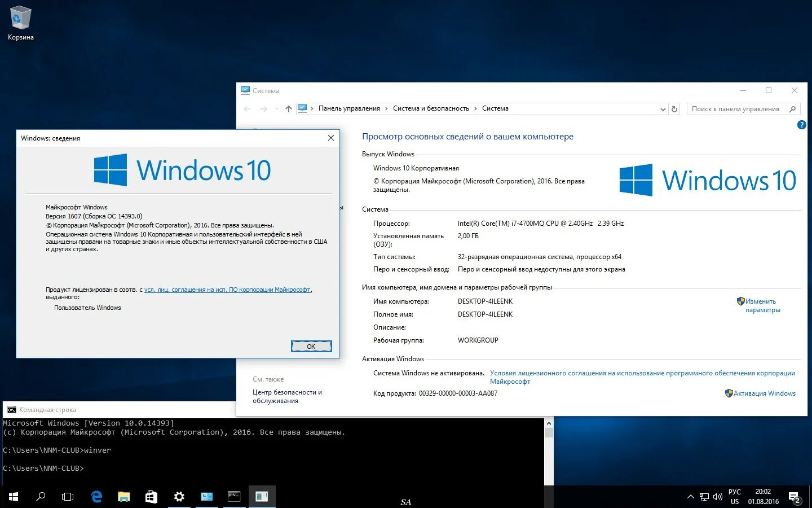The image size is (812, 508).
Task: Refresh the System control panel page
Action: (674, 110)
